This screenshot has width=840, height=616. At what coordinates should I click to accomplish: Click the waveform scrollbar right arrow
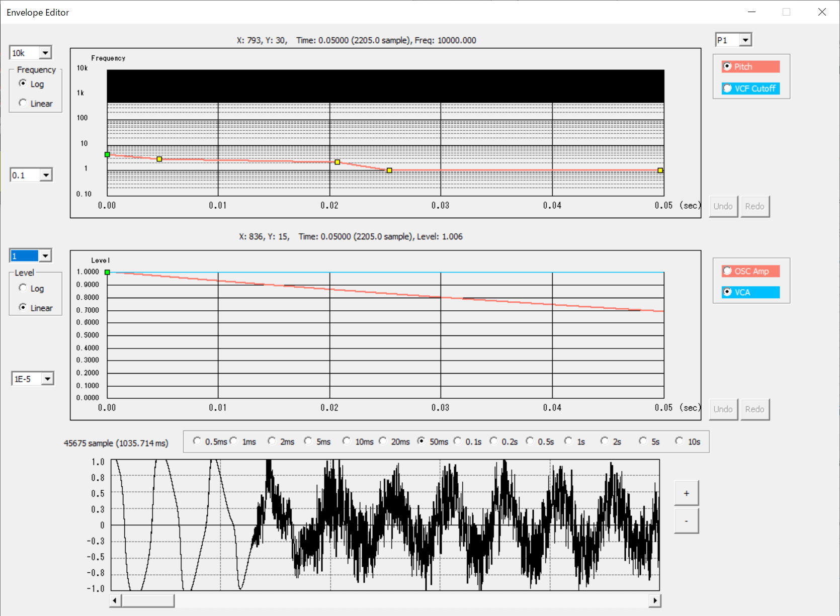tap(654, 600)
